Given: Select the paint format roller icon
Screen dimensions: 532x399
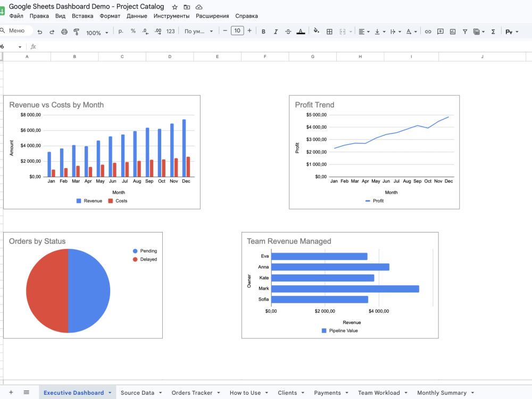Looking at the screenshot, I should coord(76,31).
